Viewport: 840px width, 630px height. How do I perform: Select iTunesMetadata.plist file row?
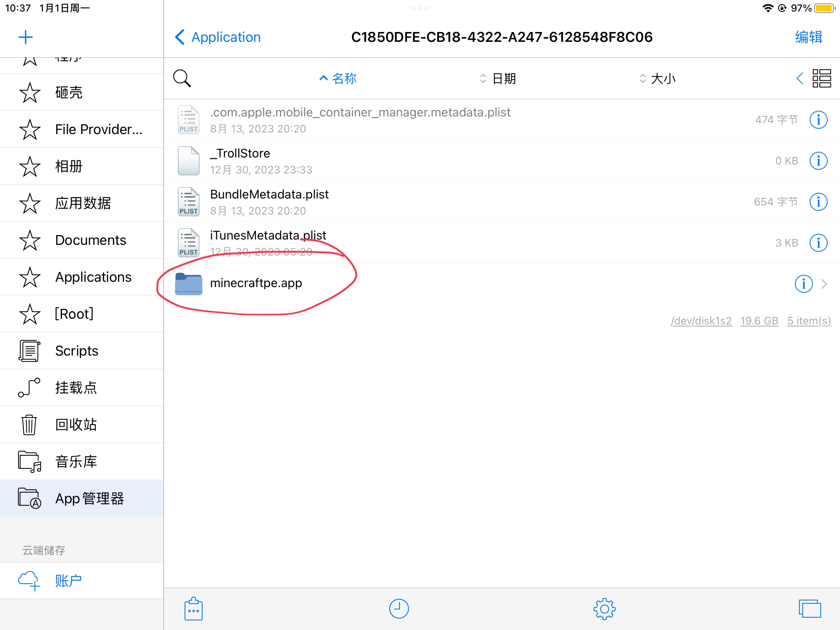[x=502, y=243]
